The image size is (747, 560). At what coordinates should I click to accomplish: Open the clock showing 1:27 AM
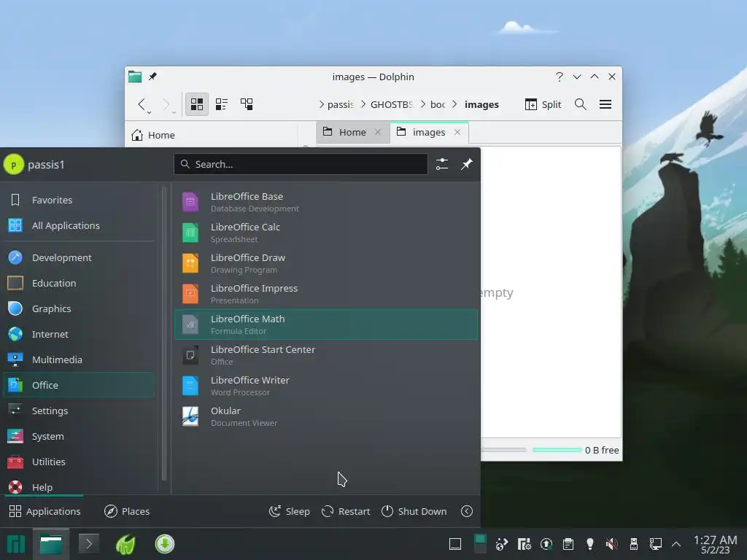[x=715, y=544]
